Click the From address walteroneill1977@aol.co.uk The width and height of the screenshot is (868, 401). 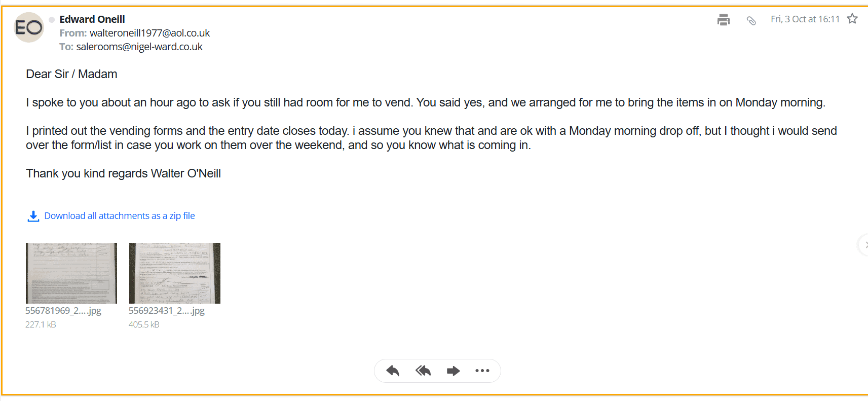149,33
